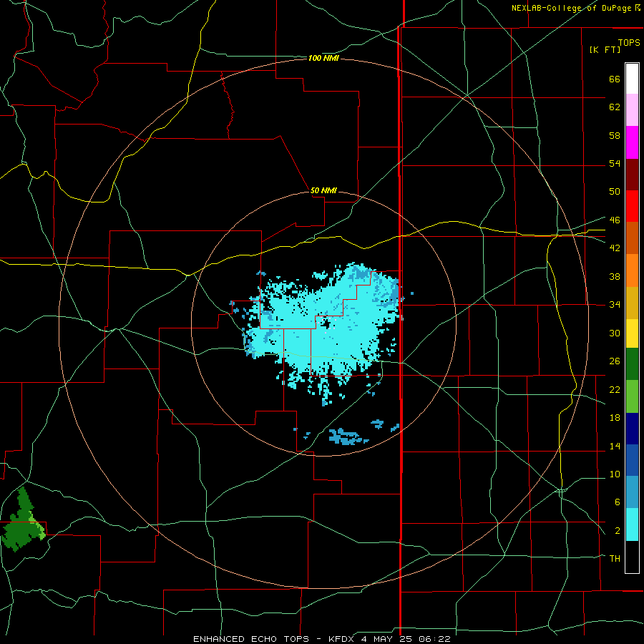Select the navy blue legend band
The width and height of the screenshot is (644, 644).
(x=632, y=429)
